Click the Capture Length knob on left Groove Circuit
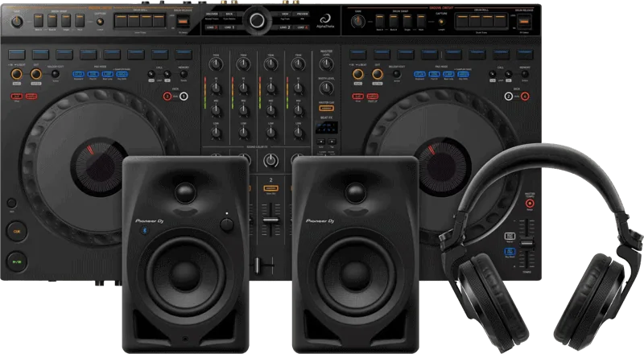644x354 pixels. pos(100,23)
